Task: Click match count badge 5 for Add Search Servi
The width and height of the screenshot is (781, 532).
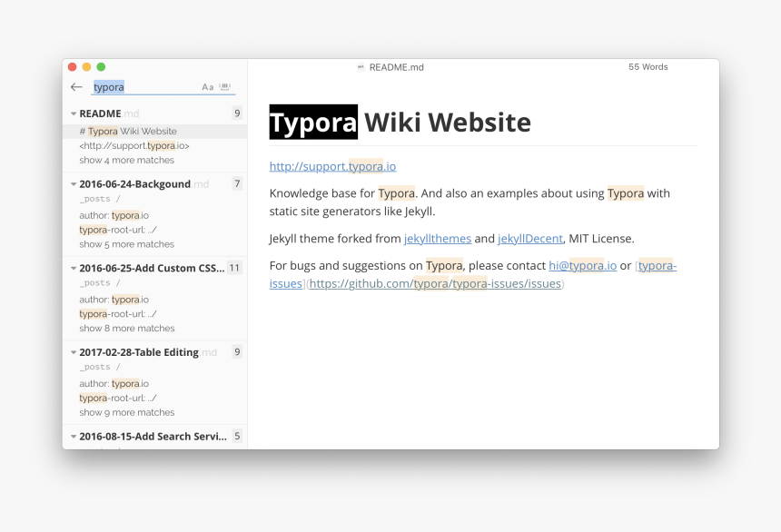Action: (x=237, y=436)
